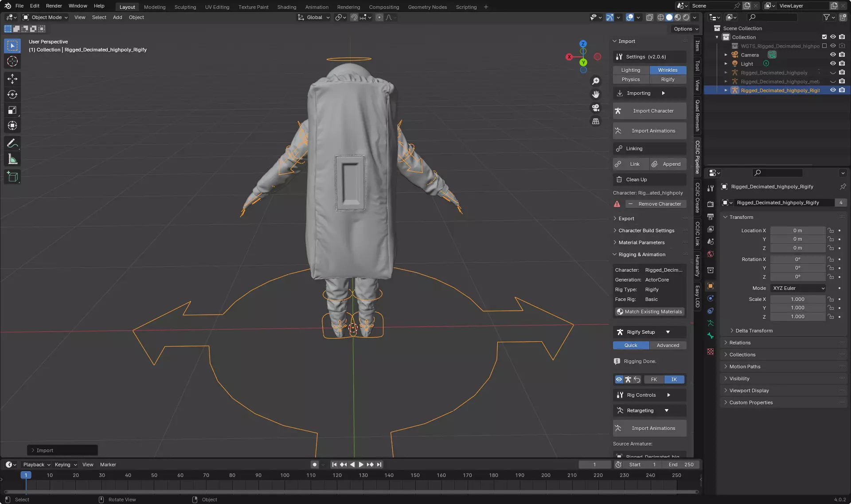The width and height of the screenshot is (851, 504).
Task: Open rotation Mode XYZ Euler dropdown
Action: coord(798,288)
